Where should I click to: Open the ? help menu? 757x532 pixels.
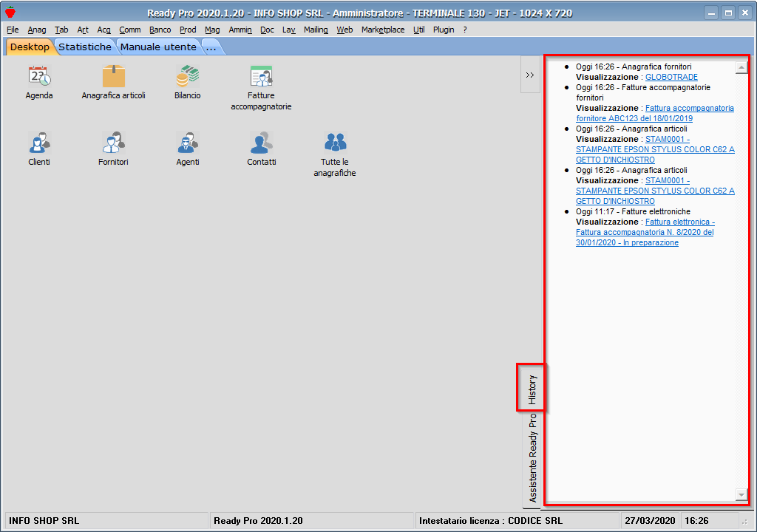(465, 30)
